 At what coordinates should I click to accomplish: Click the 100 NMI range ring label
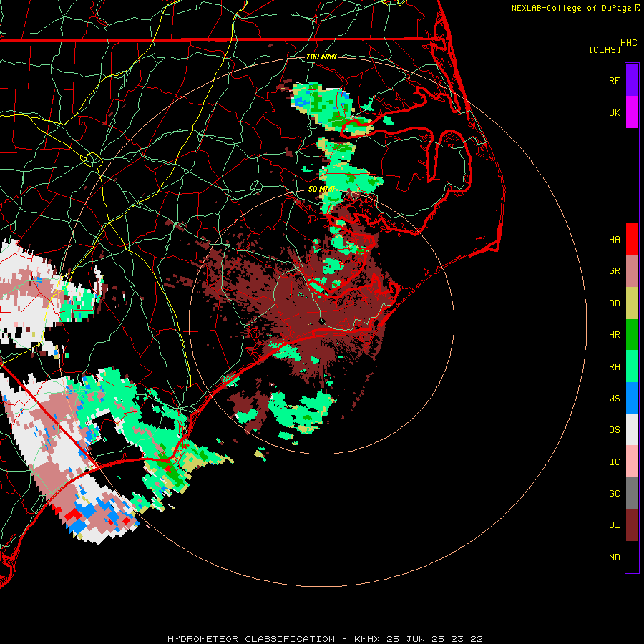click(321, 57)
